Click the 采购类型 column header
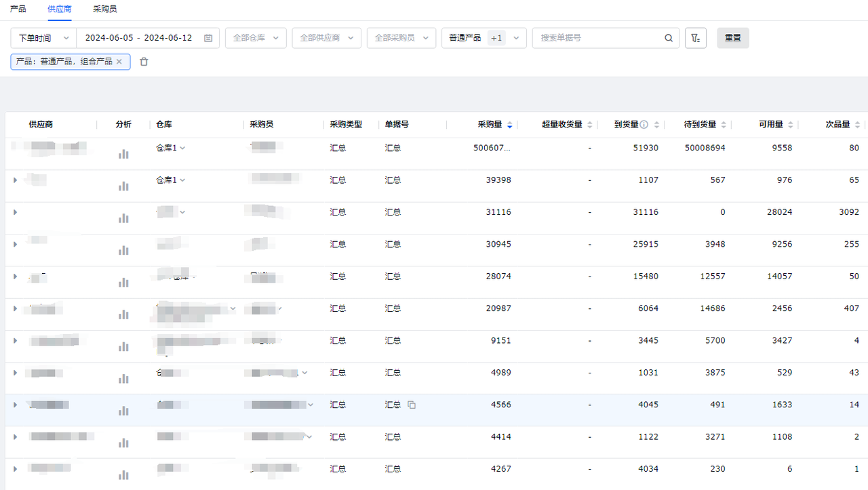868x490 pixels. click(346, 125)
